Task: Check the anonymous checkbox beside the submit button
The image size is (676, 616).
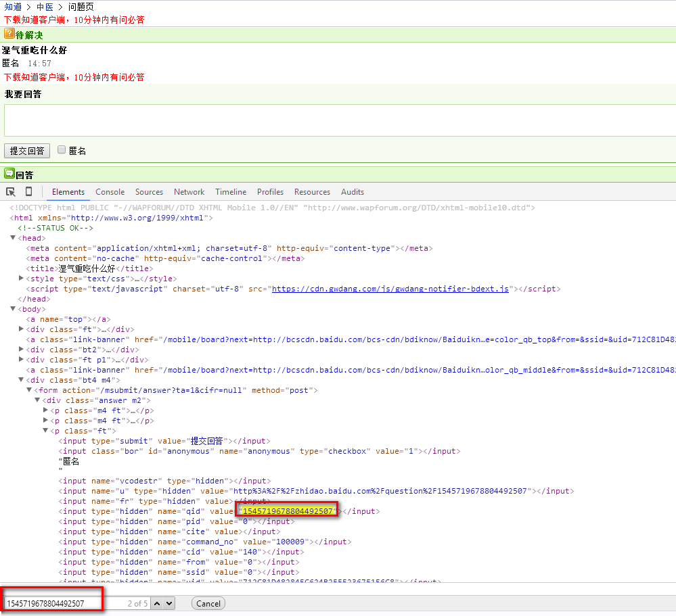Action: click(x=62, y=150)
